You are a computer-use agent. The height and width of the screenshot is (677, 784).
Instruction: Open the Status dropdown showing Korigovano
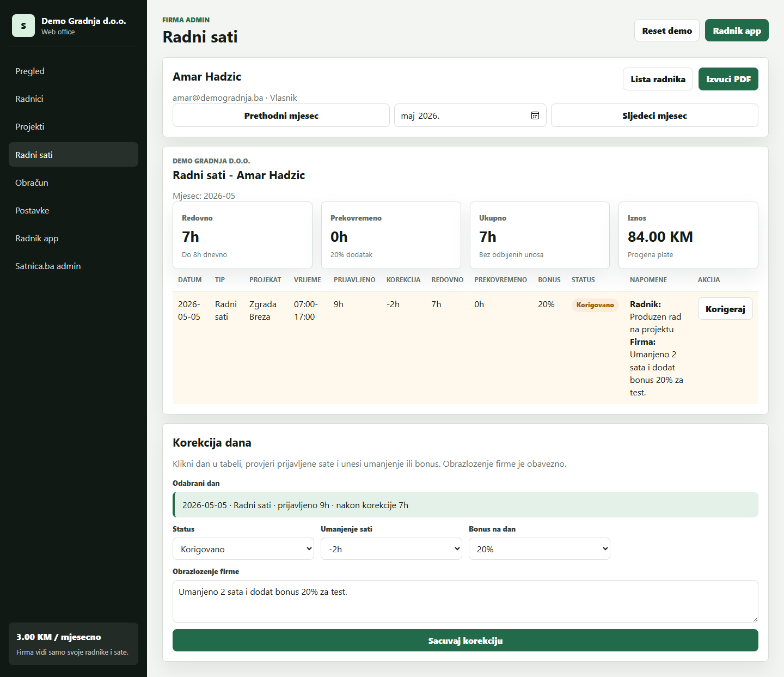coord(243,549)
